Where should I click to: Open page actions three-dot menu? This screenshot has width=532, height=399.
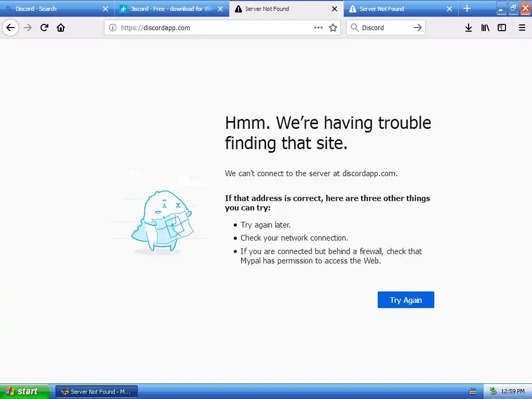click(318, 28)
